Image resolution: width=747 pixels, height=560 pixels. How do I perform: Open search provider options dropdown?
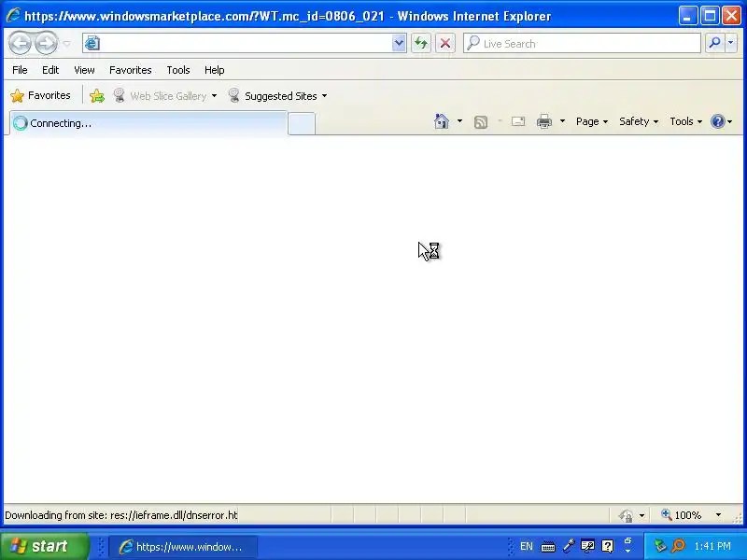731,43
